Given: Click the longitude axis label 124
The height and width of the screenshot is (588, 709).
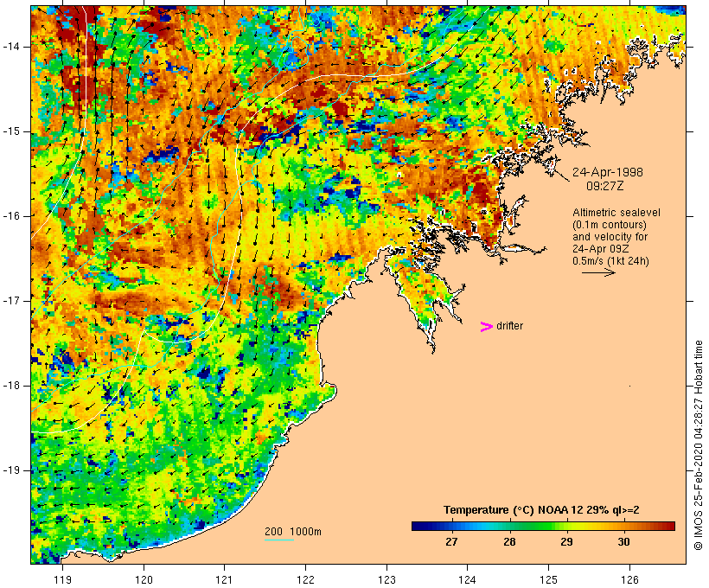Looking at the screenshot, I should click(467, 579).
